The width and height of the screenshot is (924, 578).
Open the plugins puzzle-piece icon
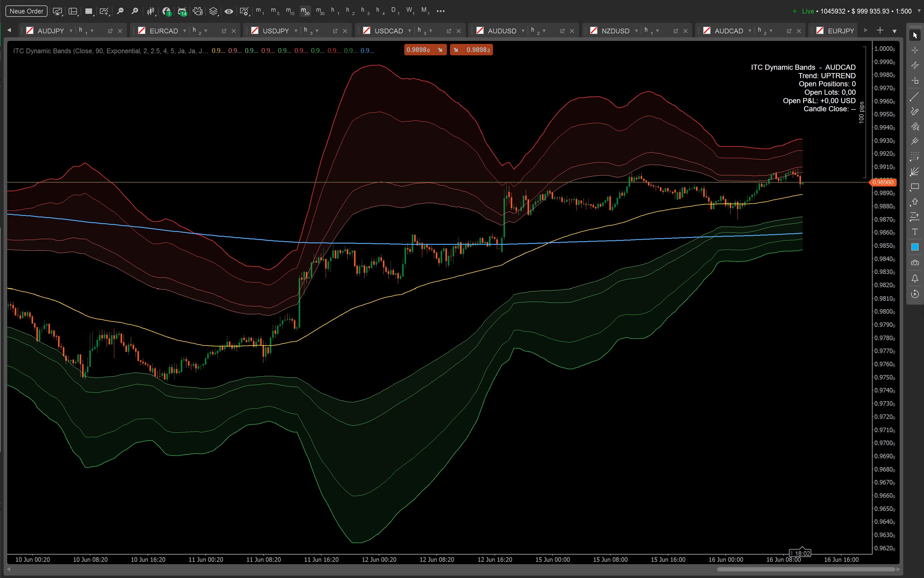[198, 11]
